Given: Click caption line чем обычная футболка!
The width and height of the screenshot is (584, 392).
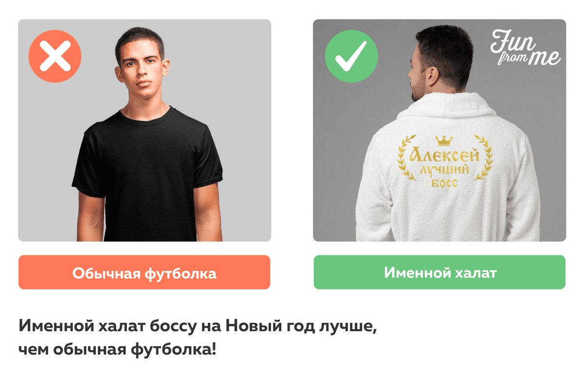Looking at the screenshot, I should coord(117,350).
